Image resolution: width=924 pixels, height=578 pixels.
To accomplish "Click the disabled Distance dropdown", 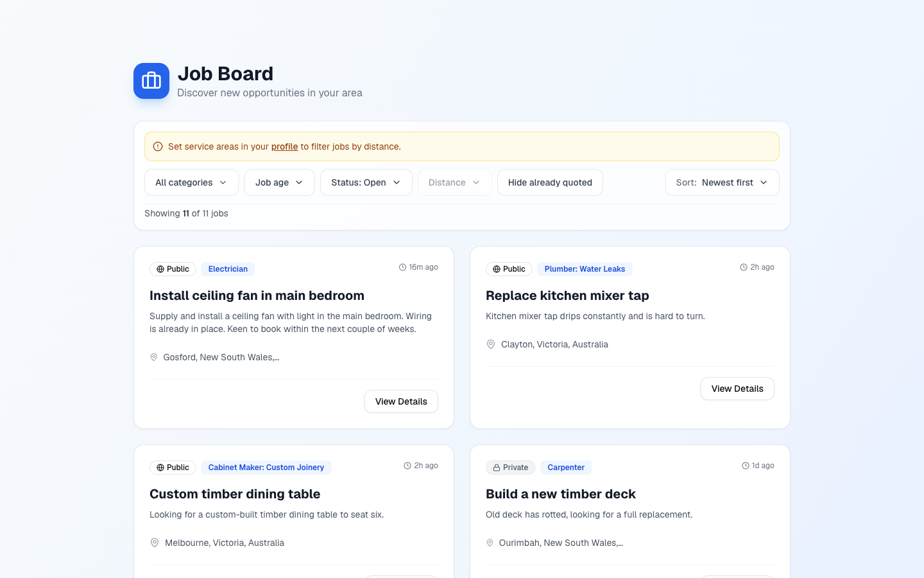I will 455,182.
